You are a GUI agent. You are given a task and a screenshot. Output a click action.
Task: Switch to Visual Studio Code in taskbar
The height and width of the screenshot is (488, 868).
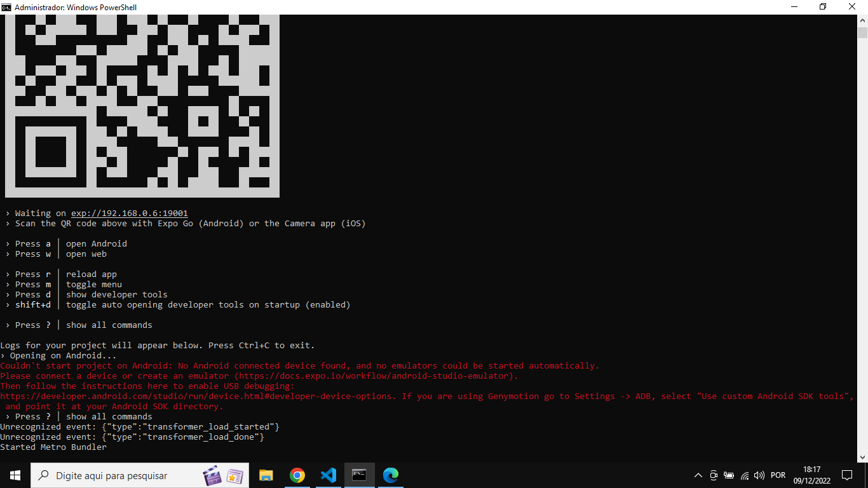[x=328, y=475]
